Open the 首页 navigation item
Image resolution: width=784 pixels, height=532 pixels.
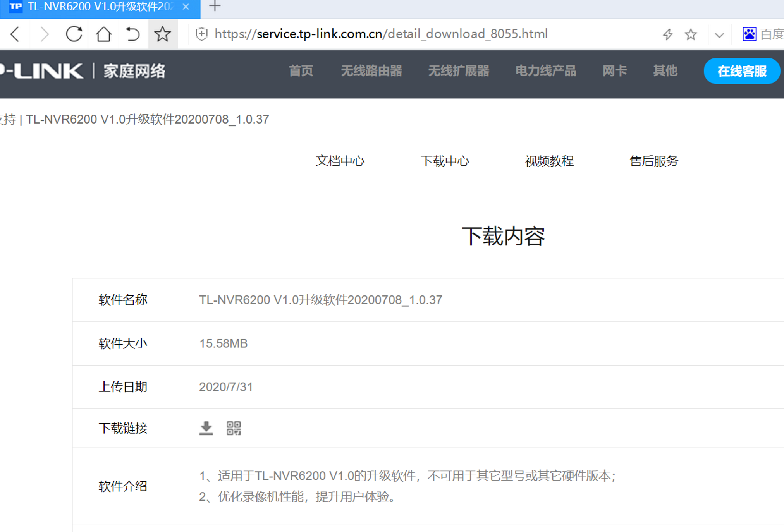[x=301, y=71]
